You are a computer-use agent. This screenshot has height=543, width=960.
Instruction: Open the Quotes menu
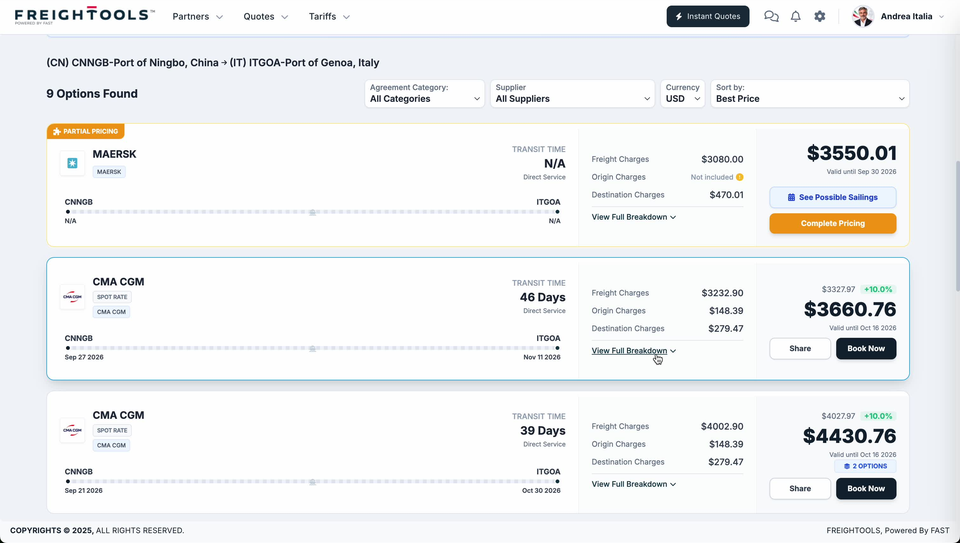pyautogui.click(x=266, y=17)
